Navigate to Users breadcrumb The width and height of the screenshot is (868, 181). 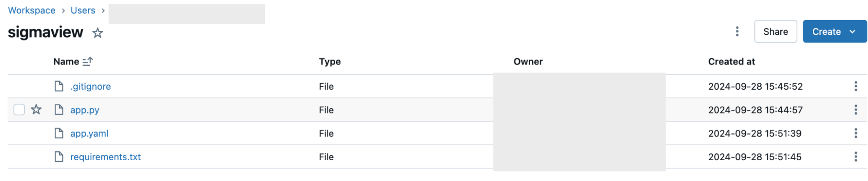coord(83,10)
